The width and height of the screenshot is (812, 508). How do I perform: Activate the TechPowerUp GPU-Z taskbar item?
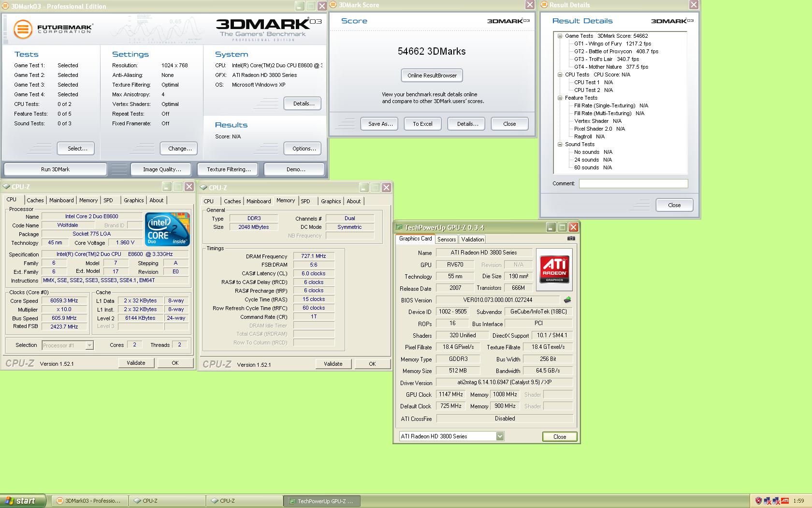[x=322, y=501]
